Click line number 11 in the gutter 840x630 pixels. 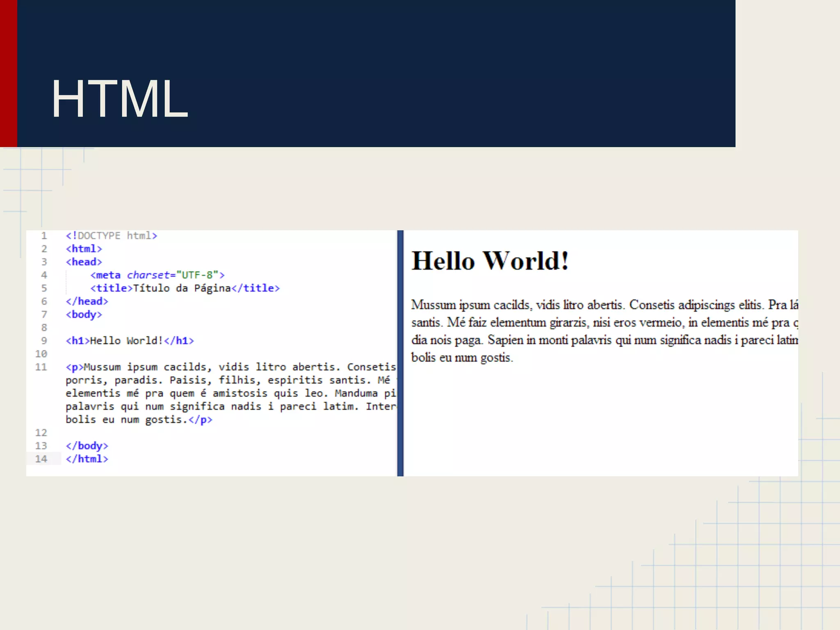coord(41,367)
